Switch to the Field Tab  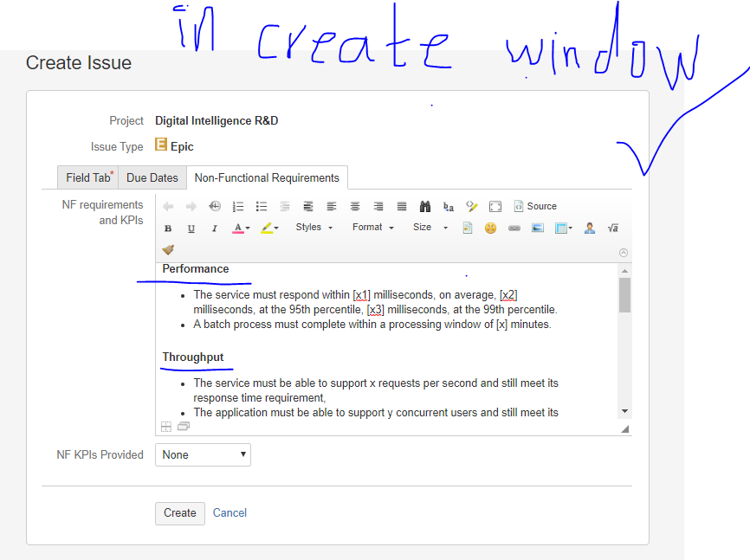pyautogui.click(x=87, y=177)
